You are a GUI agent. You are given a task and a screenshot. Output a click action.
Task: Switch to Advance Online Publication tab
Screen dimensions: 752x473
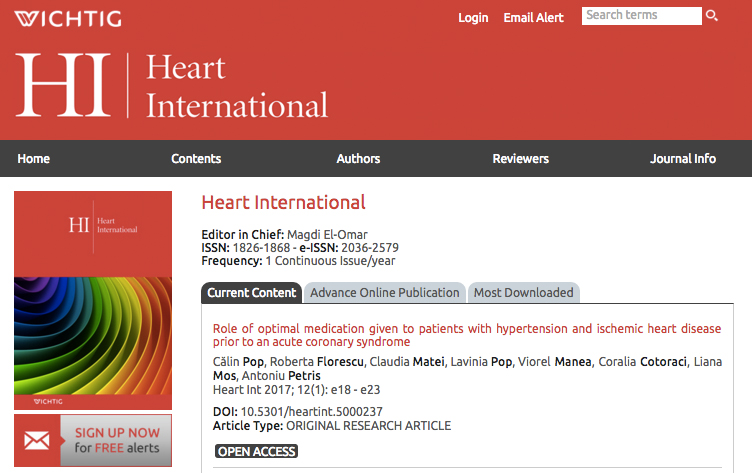click(384, 293)
